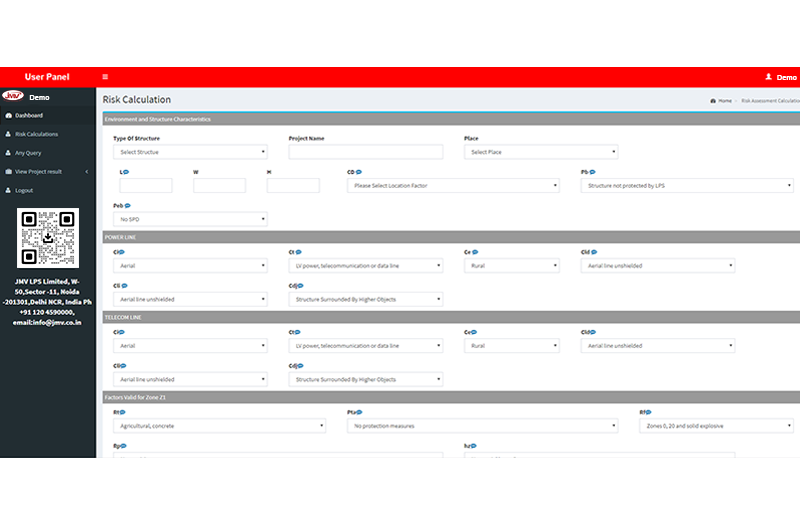
Task: Open Power Line Ci 'Aerial' dropdown
Action: tap(190, 266)
